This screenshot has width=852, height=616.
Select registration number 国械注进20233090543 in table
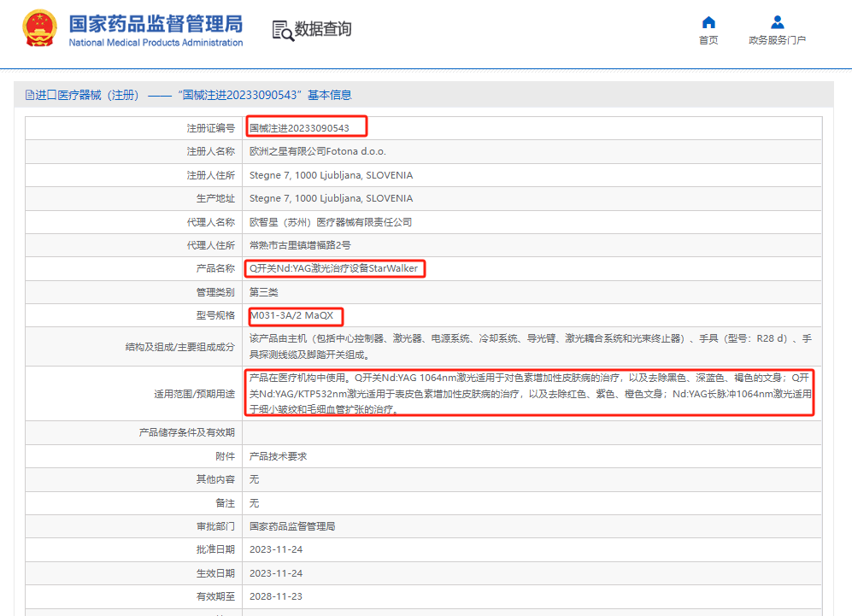299,128
